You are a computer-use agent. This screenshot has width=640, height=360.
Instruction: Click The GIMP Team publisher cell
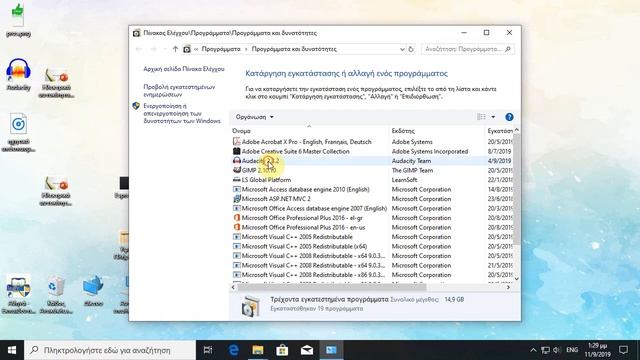click(x=412, y=170)
